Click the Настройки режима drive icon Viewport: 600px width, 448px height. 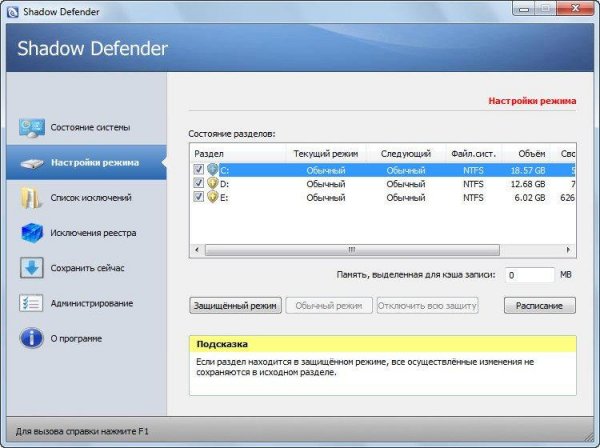point(32,163)
